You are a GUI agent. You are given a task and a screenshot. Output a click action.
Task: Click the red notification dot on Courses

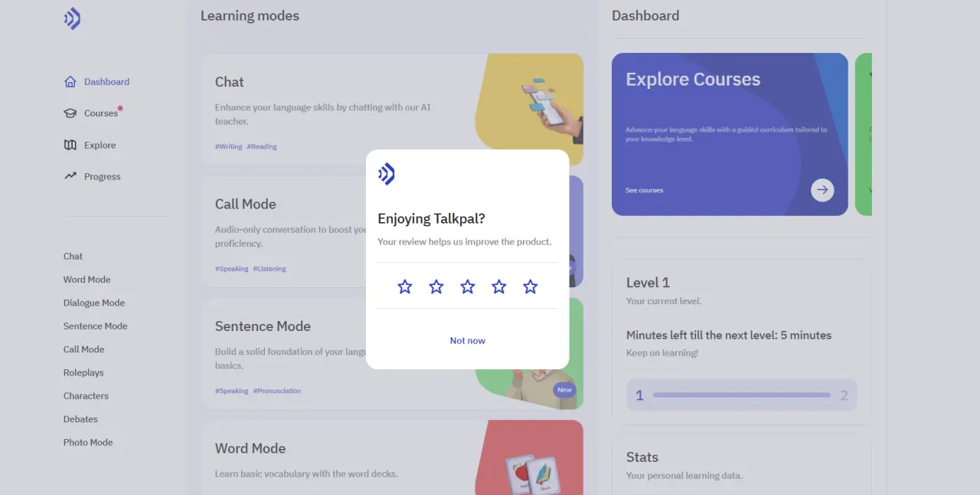point(120,108)
